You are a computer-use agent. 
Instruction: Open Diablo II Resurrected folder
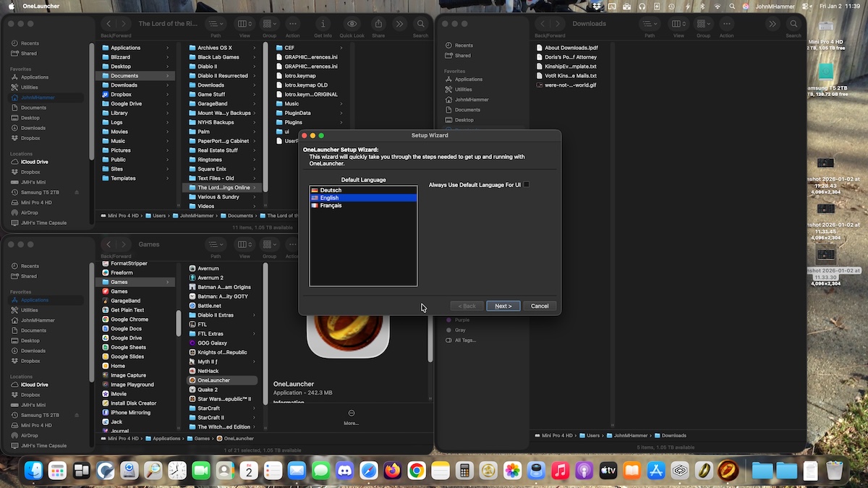pos(223,76)
